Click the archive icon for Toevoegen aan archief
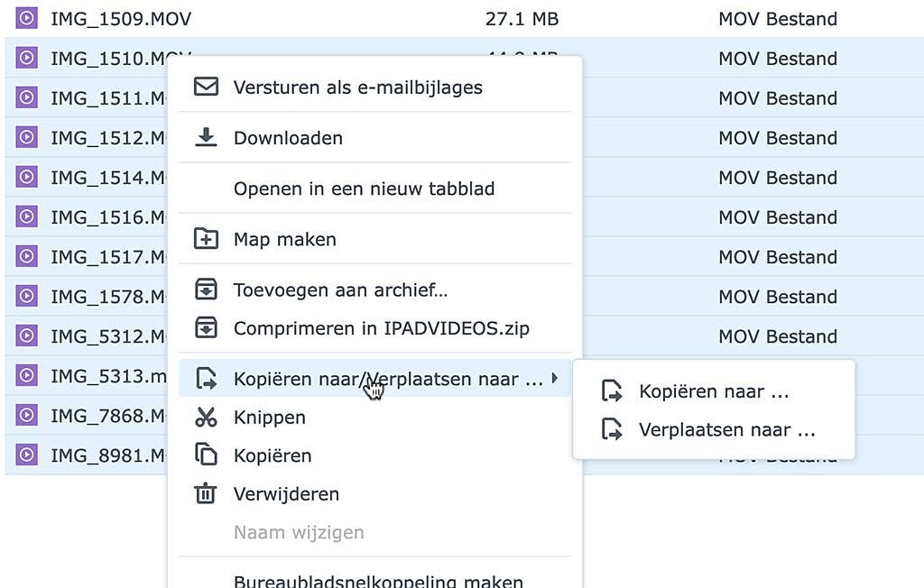 click(207, 290)
